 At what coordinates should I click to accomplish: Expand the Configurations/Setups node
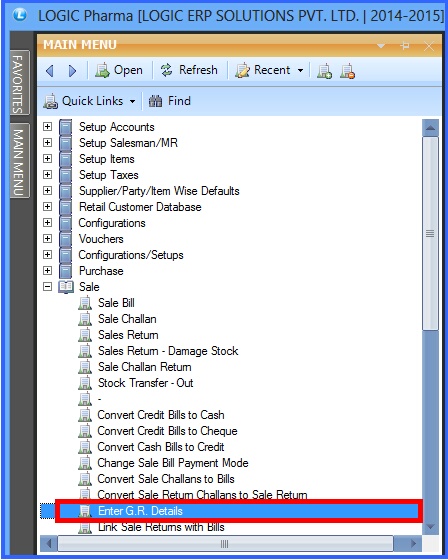coord(47,255)
